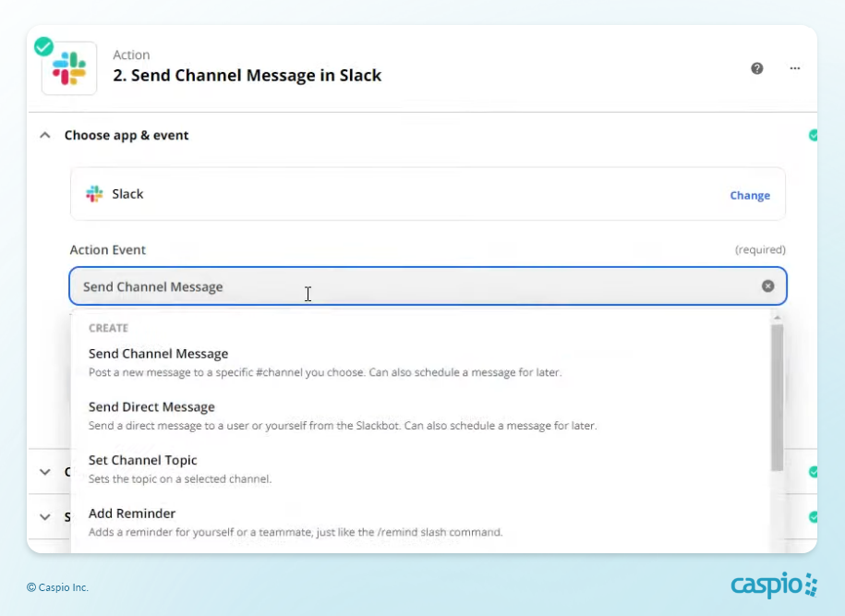Open the three-dot more options menu
Image resolution: width=845 pixels, height=616 pixels.
(794, 68)
